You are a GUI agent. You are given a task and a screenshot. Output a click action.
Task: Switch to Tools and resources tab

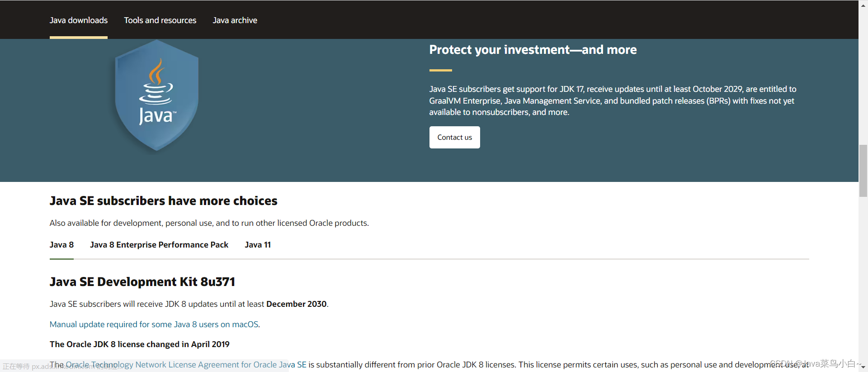tap(160, 20)
